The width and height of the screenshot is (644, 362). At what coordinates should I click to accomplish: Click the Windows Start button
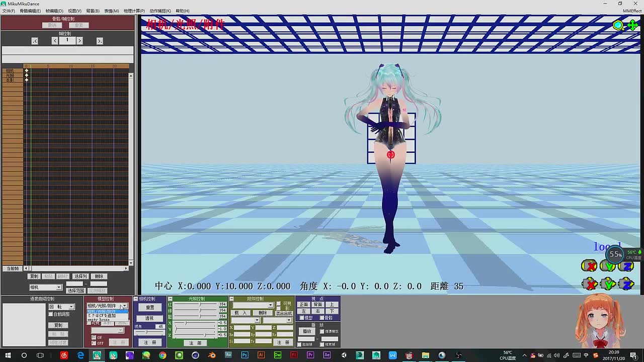point(8,355)
